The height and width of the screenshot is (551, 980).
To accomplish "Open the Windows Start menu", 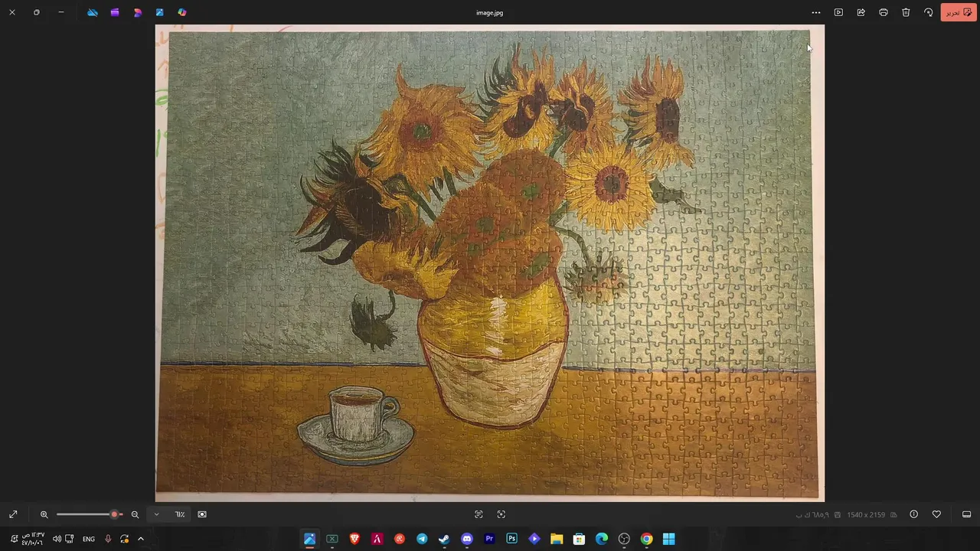I will 669,539.
